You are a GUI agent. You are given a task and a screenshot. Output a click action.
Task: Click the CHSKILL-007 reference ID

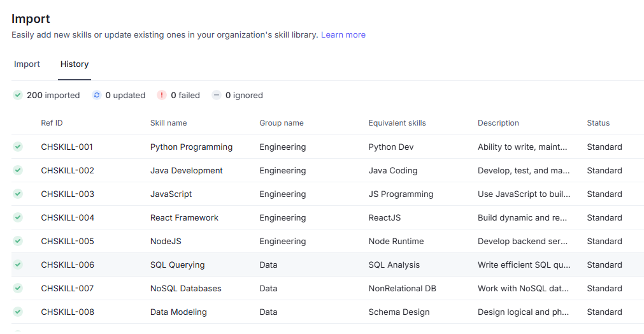coord(68,288)
